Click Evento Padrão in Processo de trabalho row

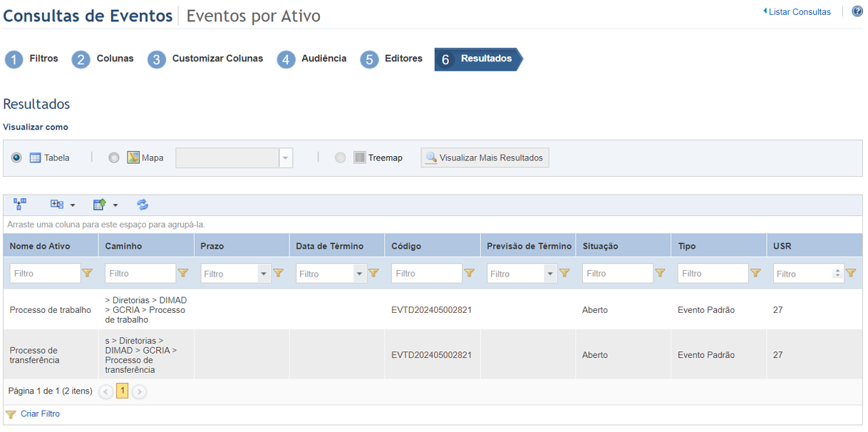tap(706, 310)
